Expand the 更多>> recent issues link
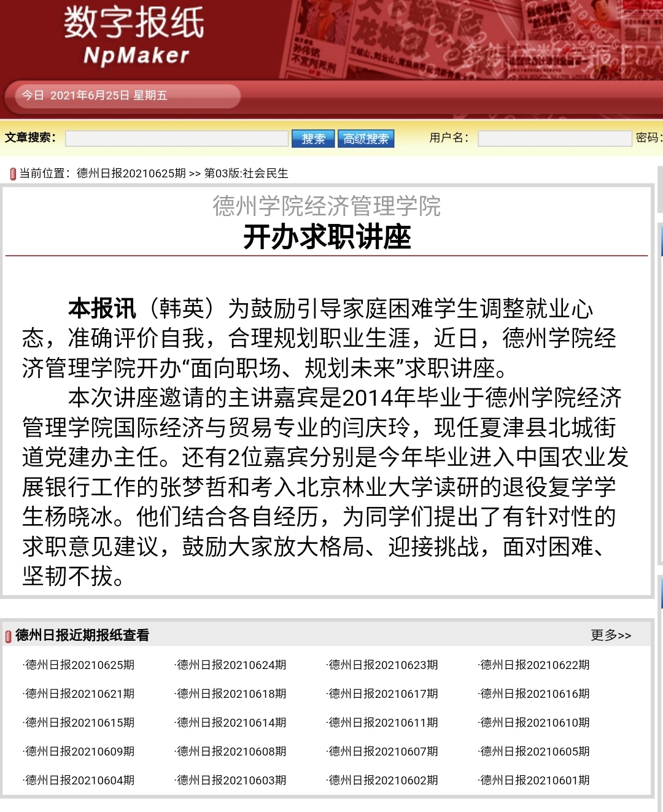 611,635
